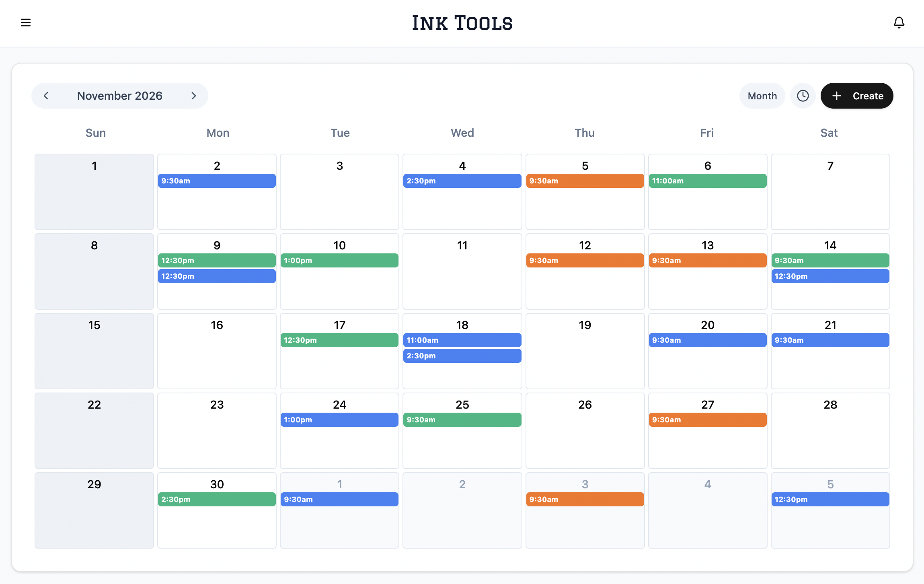Open the 12:30pm event on November 17

click(339, 340)
